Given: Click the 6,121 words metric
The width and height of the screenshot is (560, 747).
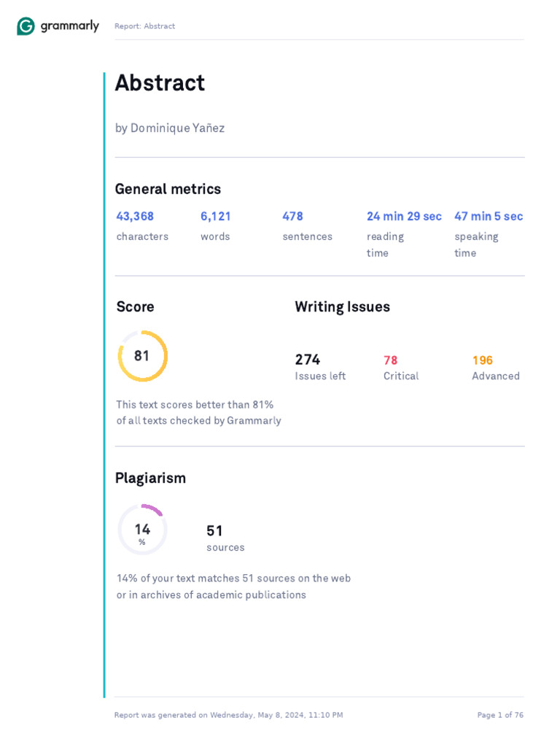Looking at the screenshot, I should [x=215, y=217].
